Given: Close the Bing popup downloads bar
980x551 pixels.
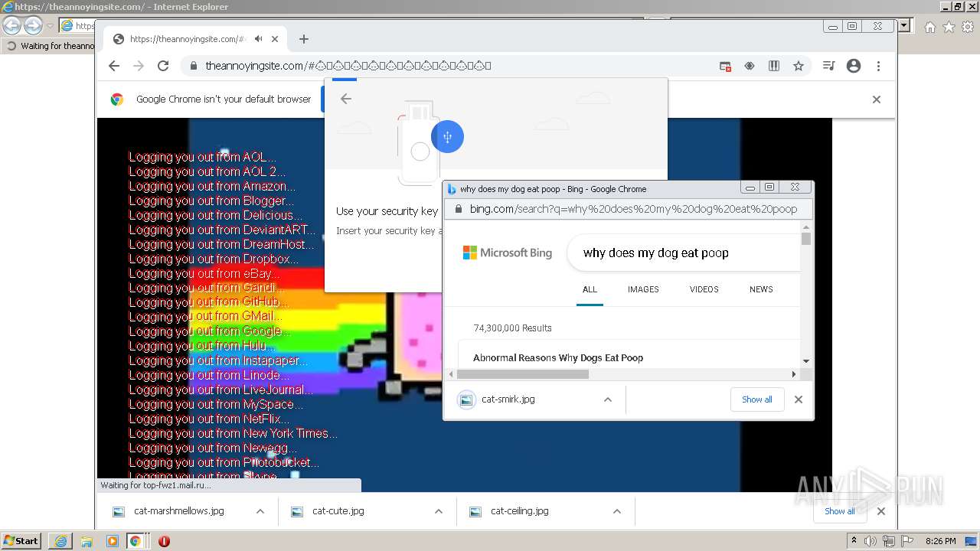Looking at the screenshot, I should click(x=799, y=399).
